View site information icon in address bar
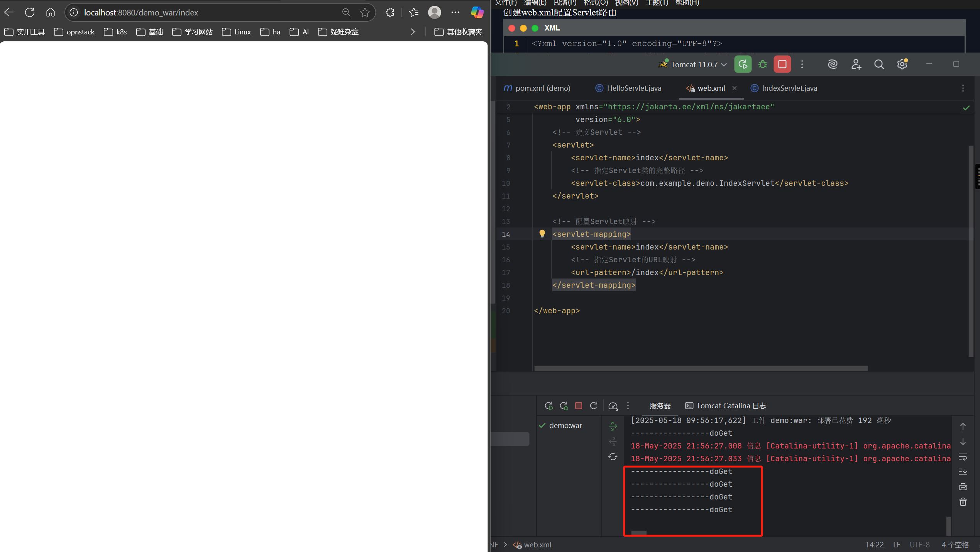Viewport: 980px width, 552px height. point(74,13)
